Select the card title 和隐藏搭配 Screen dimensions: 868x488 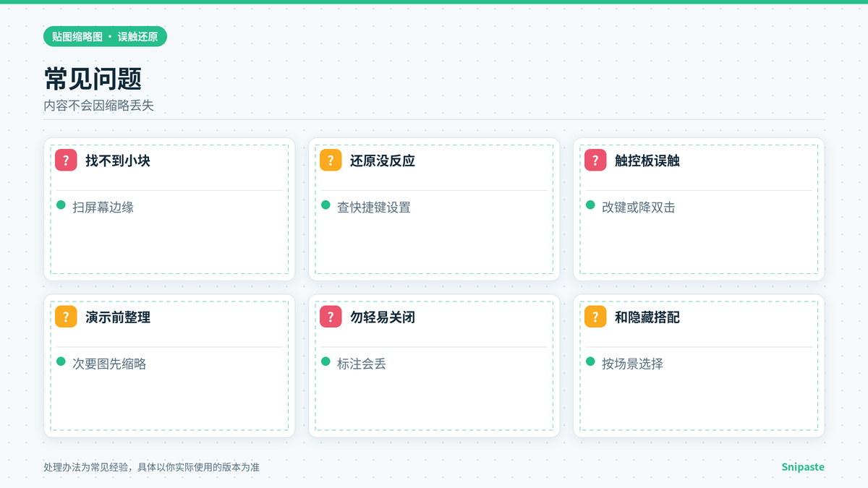[x=647, y=317]
